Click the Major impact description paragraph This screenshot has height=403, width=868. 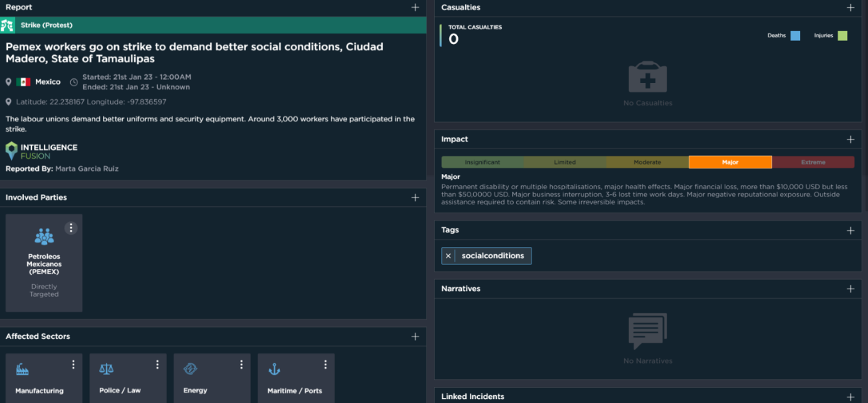(644, 194)
